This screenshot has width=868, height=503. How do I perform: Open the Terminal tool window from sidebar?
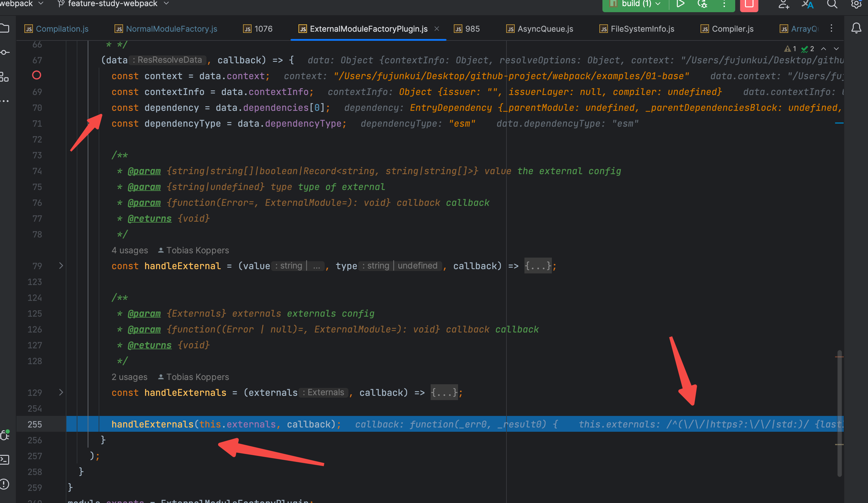tap(5, 460)
